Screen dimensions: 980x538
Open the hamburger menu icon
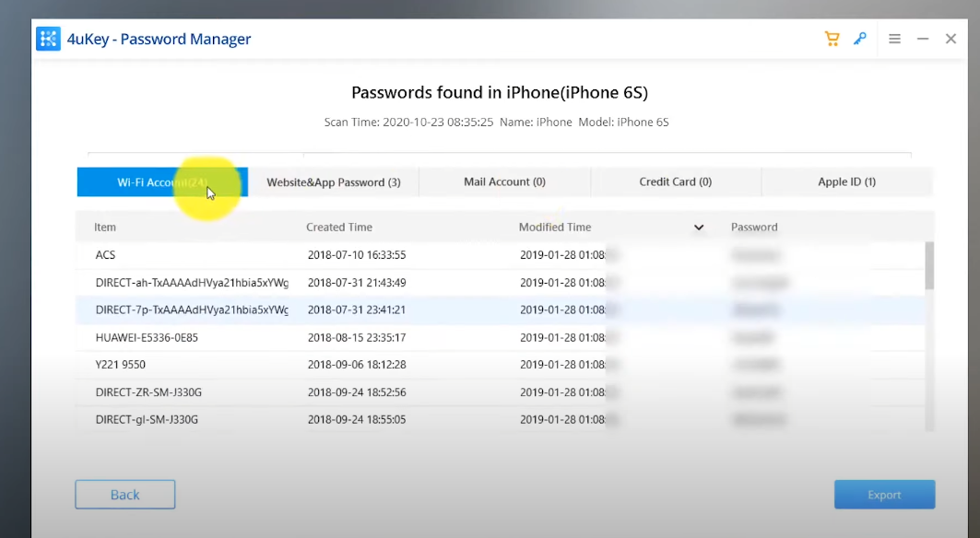point(894,39)
